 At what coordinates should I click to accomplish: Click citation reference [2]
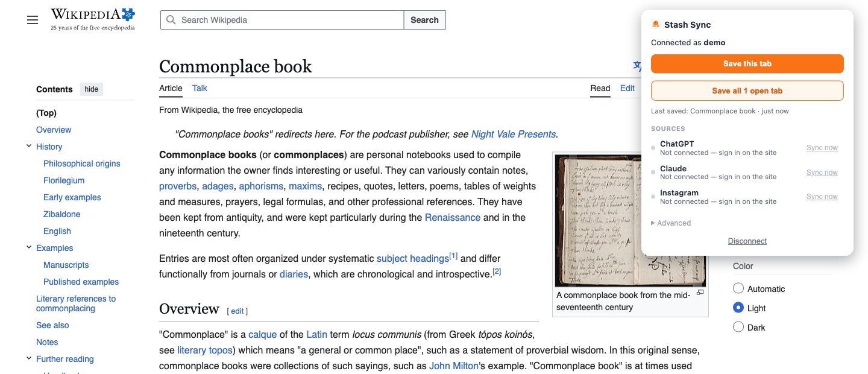(497, 271)
